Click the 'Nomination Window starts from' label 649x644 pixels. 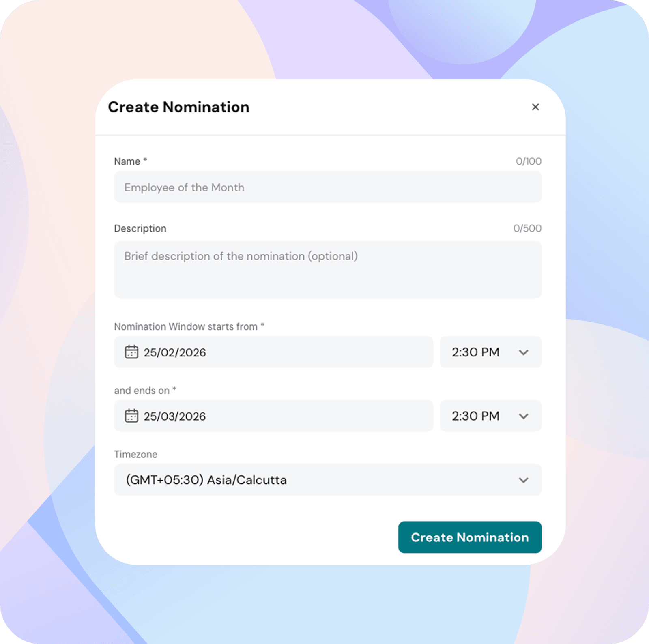[186, 327]
